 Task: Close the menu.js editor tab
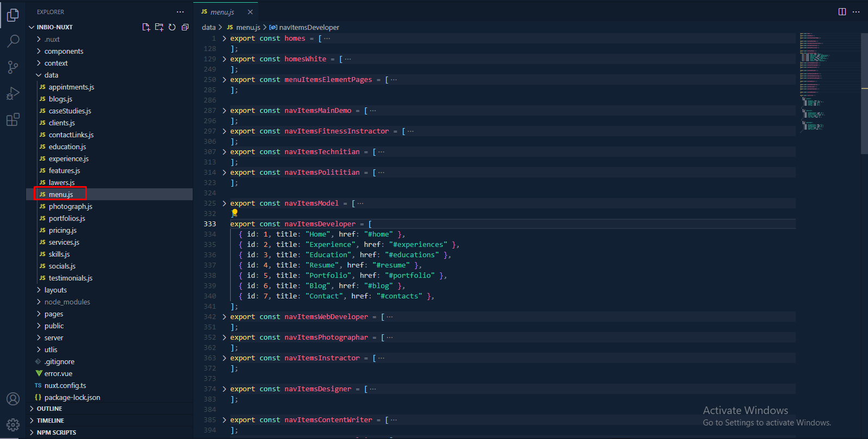[250, 12]
